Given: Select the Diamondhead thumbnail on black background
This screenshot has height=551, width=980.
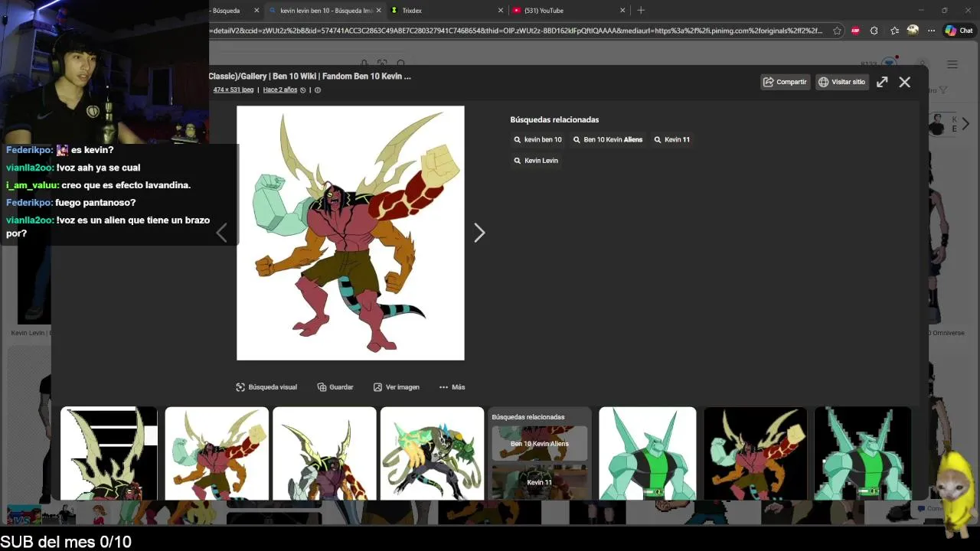Looking at the screenshot, I should (863, 453).
